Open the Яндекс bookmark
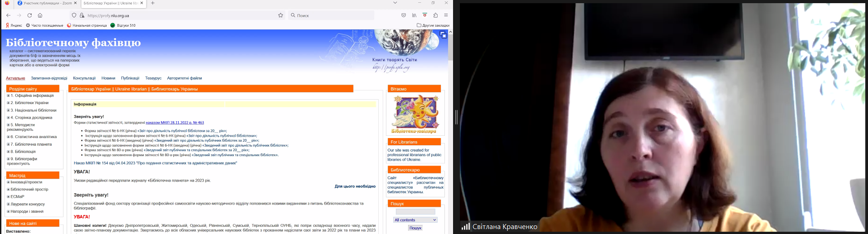 pos(14,25)
